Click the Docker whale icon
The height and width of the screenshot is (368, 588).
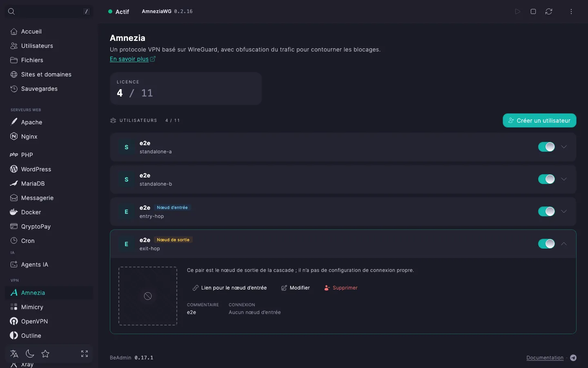14,212
